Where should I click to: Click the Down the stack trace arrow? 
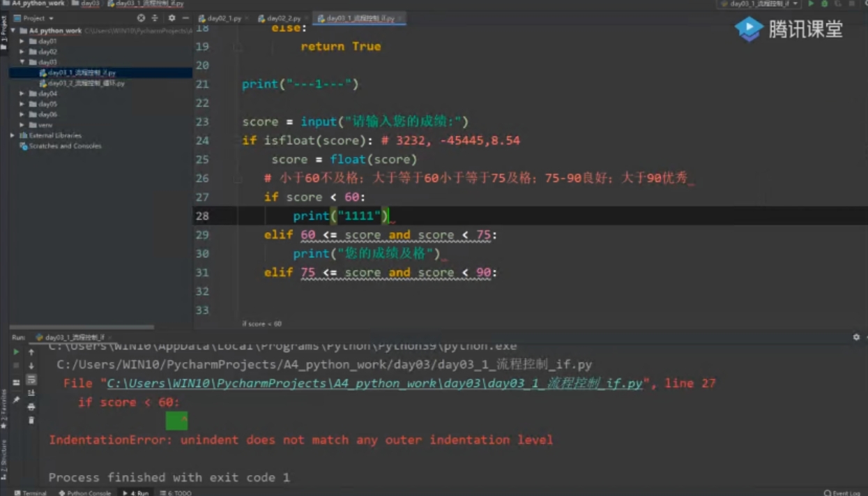(31, 366)
